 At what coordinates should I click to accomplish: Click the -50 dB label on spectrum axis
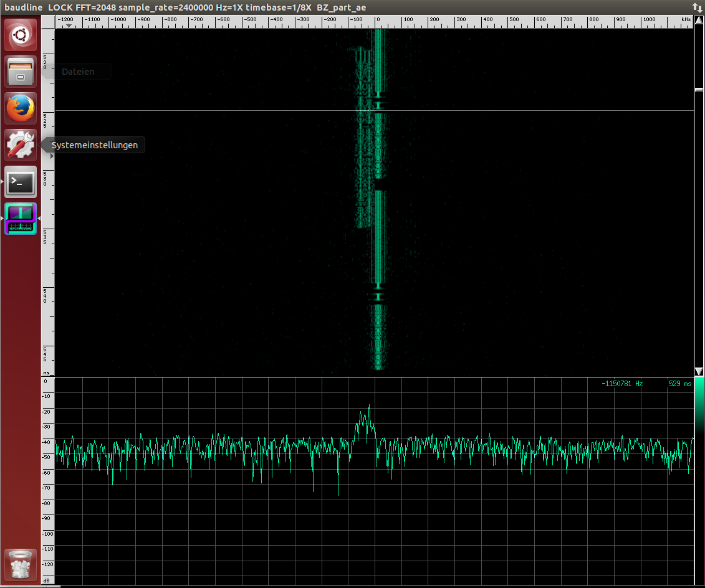(47, 457)
